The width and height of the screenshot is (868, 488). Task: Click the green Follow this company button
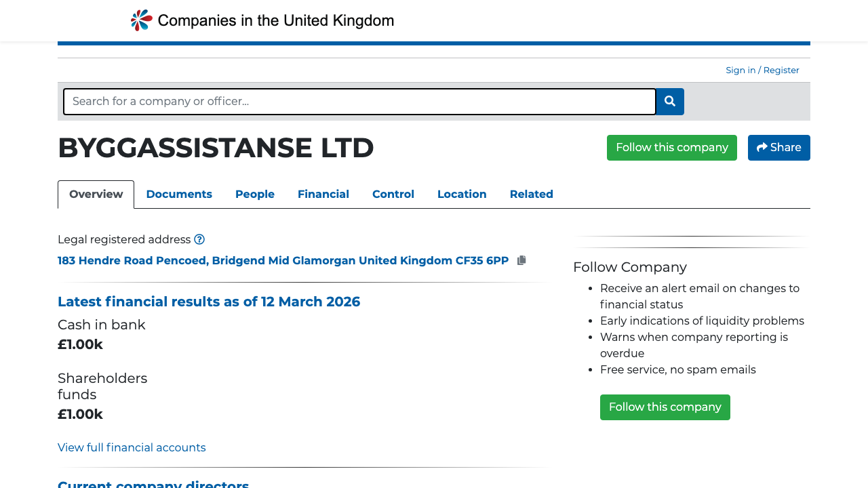click(671, 147)
